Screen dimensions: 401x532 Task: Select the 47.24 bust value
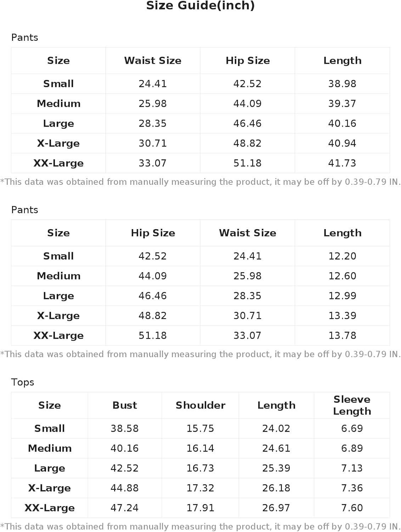click(x=125, y=508)
